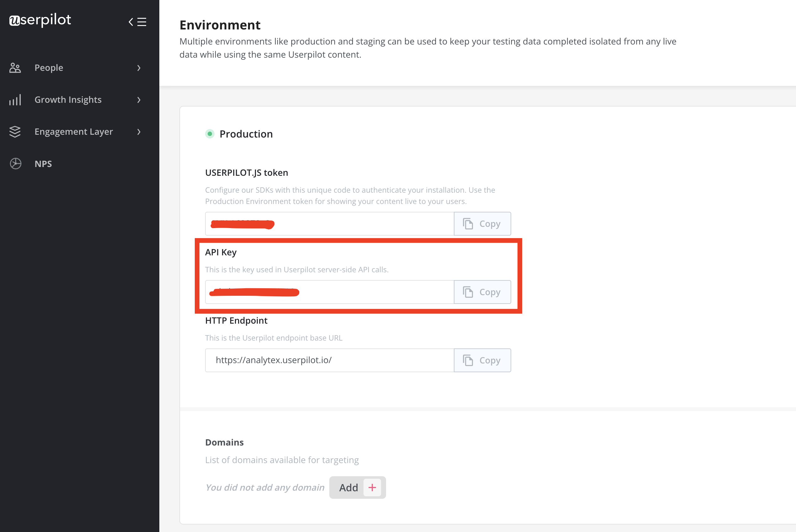Click the API Key input field

(374, 292)
